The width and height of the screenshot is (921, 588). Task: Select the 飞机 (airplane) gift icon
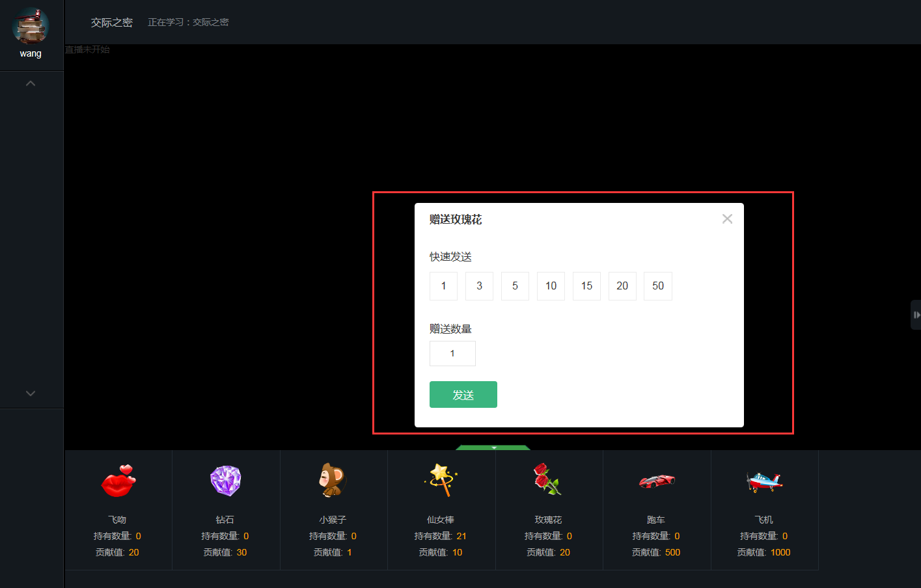(x=763, y=480)
